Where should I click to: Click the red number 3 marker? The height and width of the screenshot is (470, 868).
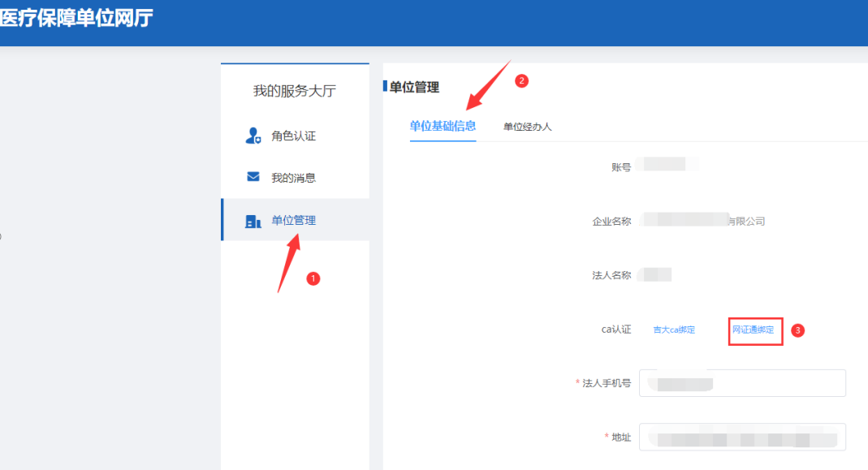click(797, 330)
